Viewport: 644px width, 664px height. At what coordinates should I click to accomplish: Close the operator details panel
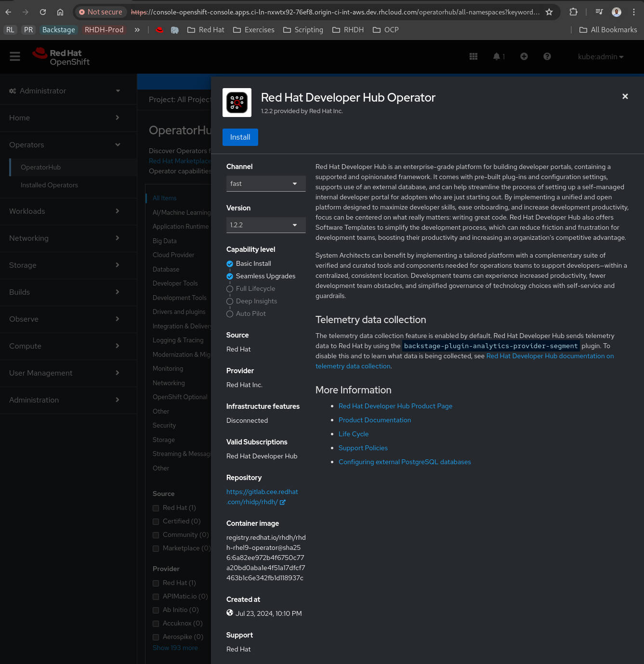coord(625,96)
